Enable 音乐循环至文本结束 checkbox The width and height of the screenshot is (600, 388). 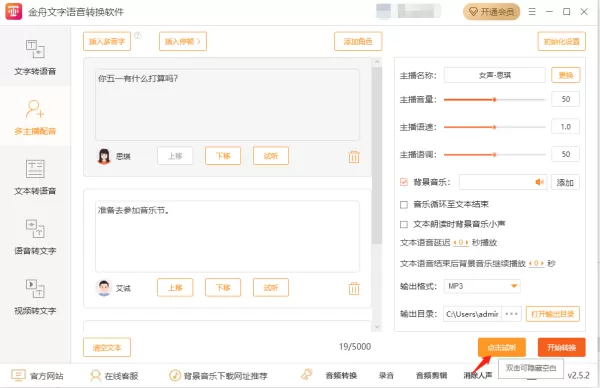(x=404, y=205)
